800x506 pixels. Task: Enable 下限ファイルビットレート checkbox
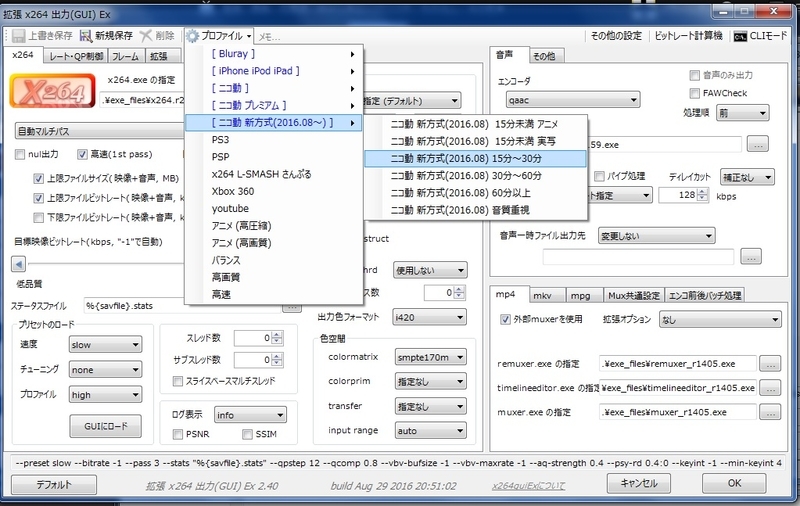(x=38, y=218)
